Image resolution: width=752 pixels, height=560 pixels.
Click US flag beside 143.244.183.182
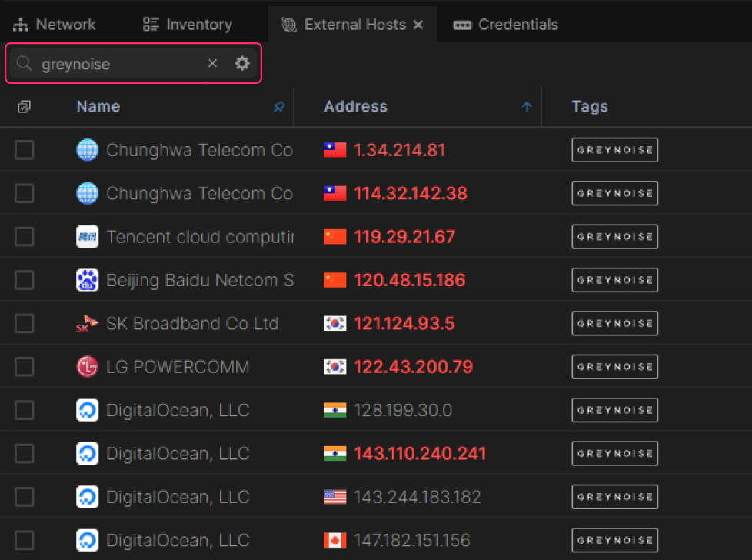tap(334, 497)
